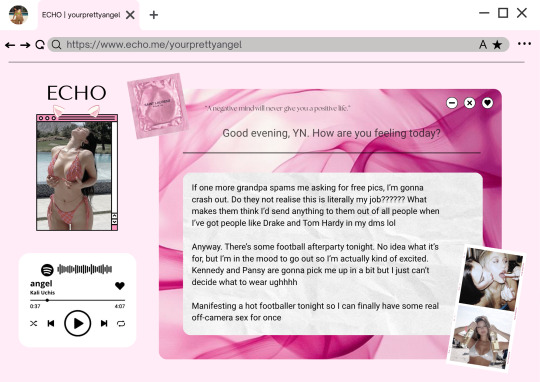Click the journal entry text box
Viewport: 540px width, 382px height.
tap(333, 254)
